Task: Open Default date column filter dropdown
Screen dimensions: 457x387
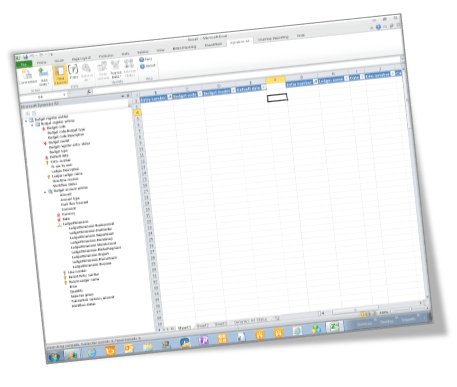Action: [264, 87]
